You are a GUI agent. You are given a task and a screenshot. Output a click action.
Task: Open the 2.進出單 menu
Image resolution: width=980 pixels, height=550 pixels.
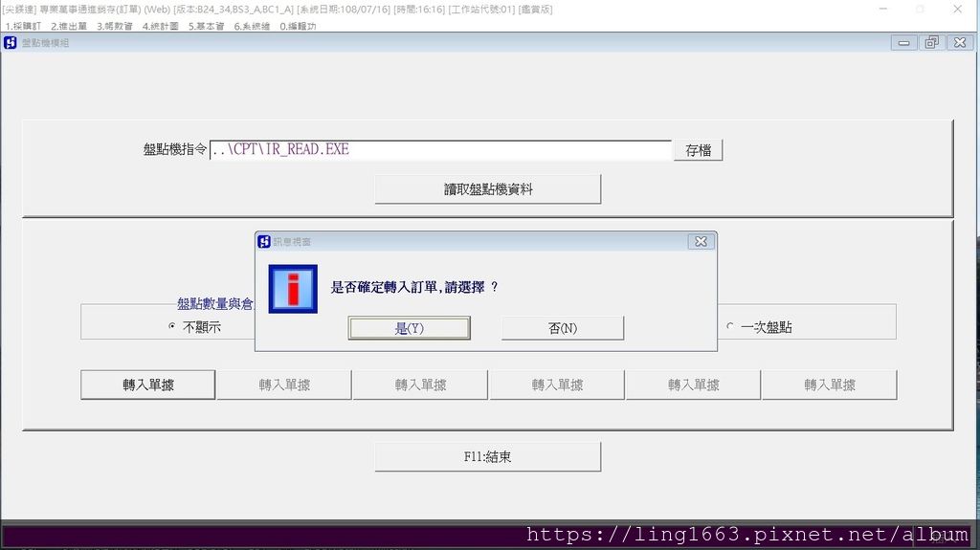(x=69, y=26)
